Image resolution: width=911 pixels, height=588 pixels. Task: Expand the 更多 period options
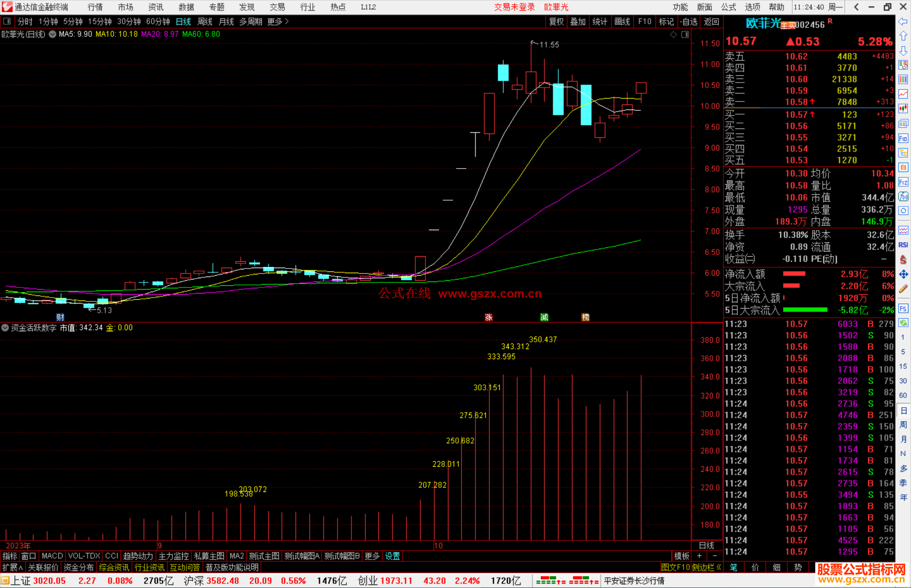[x=278, y=21]
